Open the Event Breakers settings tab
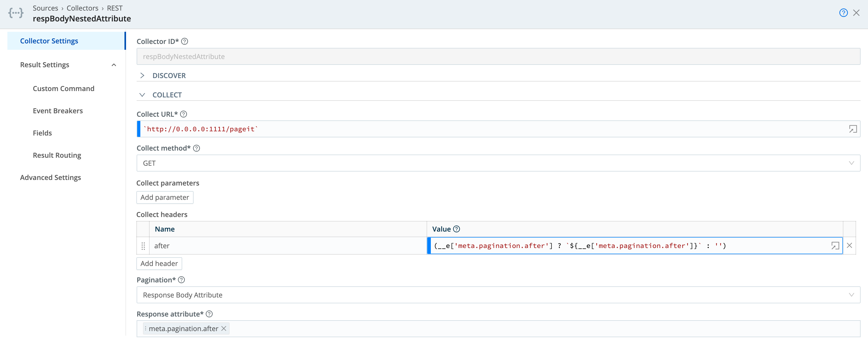This screenshot has width=868, height=343. [58, 111]
